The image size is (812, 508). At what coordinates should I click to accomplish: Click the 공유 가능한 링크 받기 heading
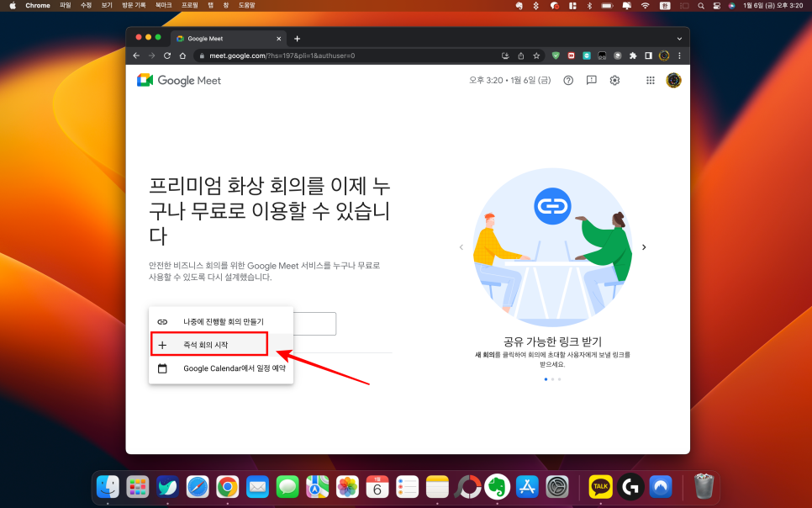pyautogui.click(x=552, y=341)
